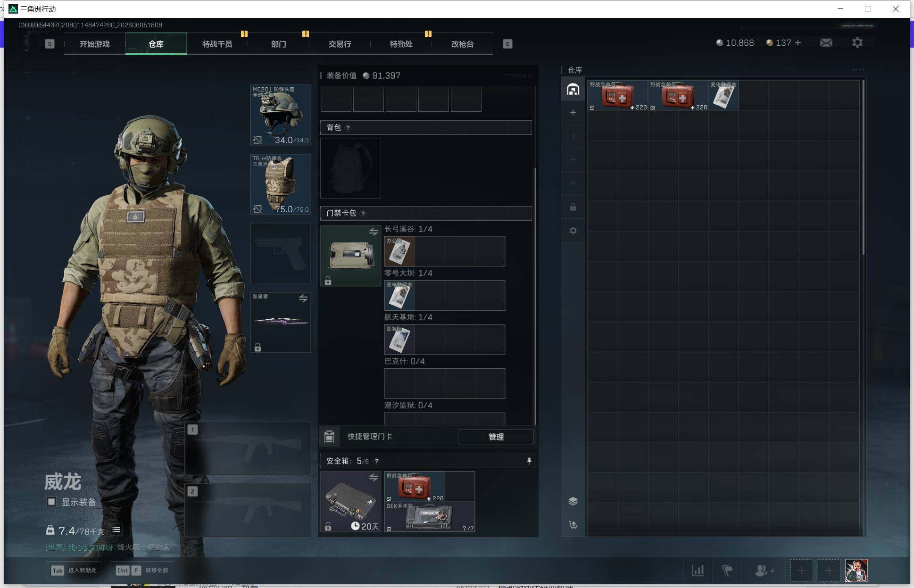The height and width of the screenshot is (588, 914).
Task: Open the friends list icon showing 4
Action: [x=764, y=571]
